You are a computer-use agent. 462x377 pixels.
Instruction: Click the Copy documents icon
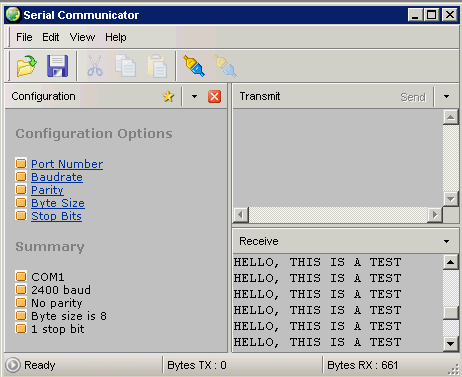pos(125,66)
